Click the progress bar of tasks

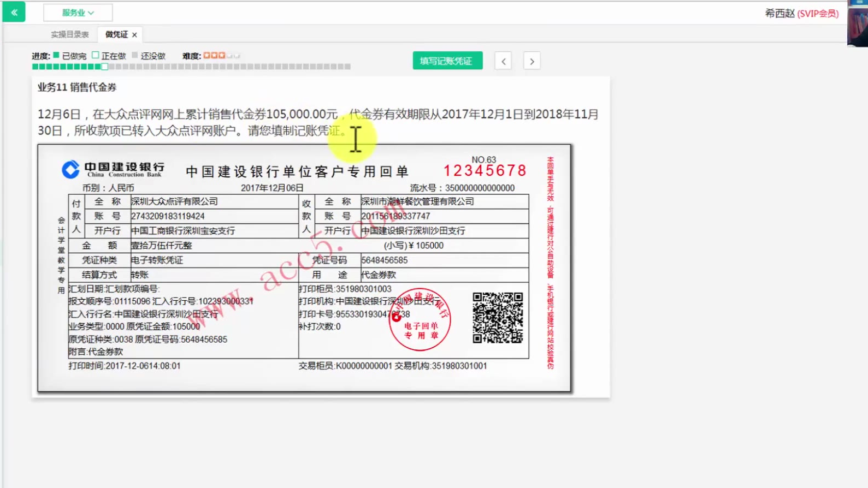191,67
